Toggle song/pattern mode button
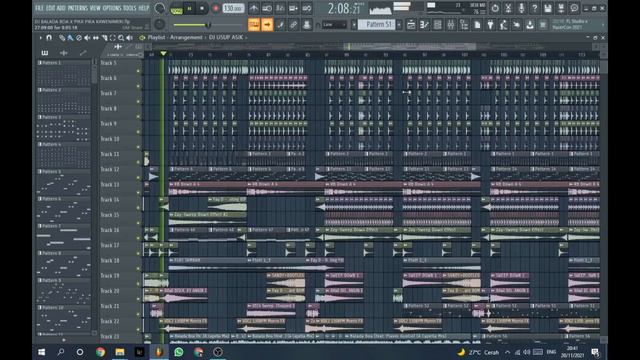The width and height of the screenshot is (640, 360). tap(176, 9)
